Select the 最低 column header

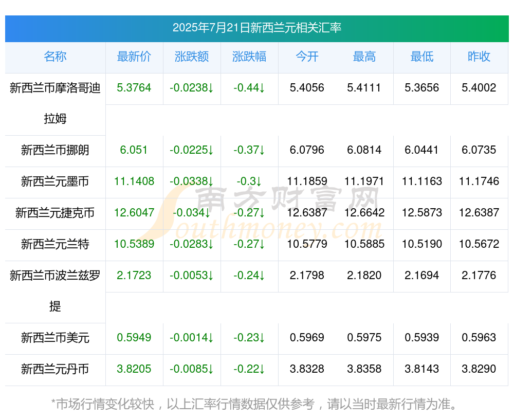pyautogui.click(x=422, y=57)
